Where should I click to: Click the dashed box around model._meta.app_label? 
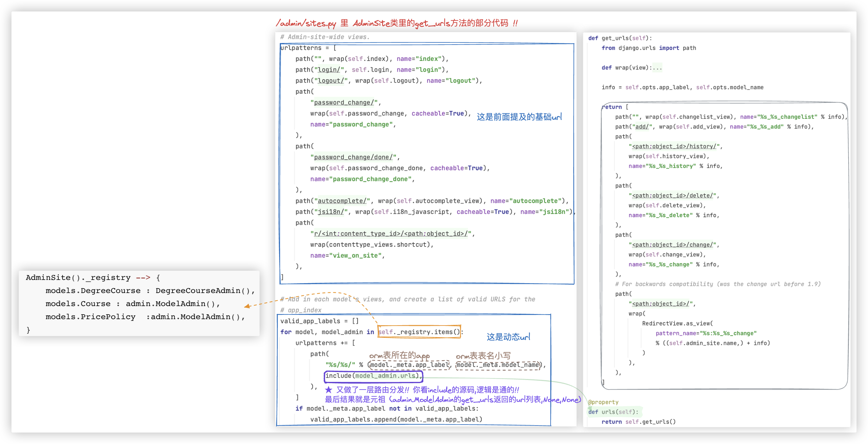click(409, 365)
